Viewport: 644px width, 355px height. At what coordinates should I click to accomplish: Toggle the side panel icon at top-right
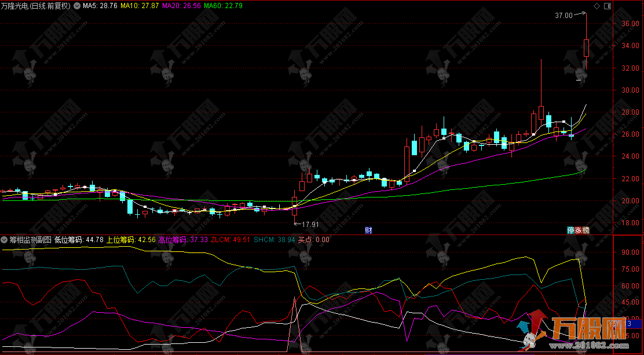(x=607, y=6)
